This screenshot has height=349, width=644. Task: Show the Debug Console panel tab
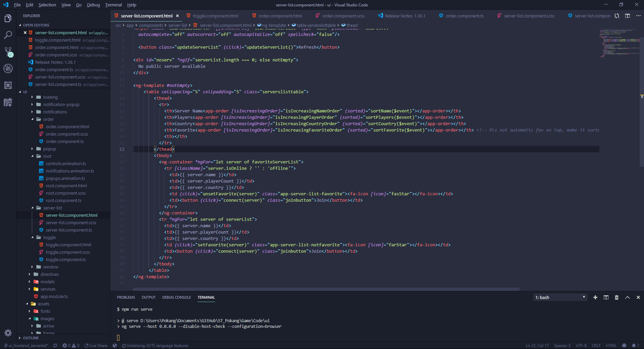[176, 297]
